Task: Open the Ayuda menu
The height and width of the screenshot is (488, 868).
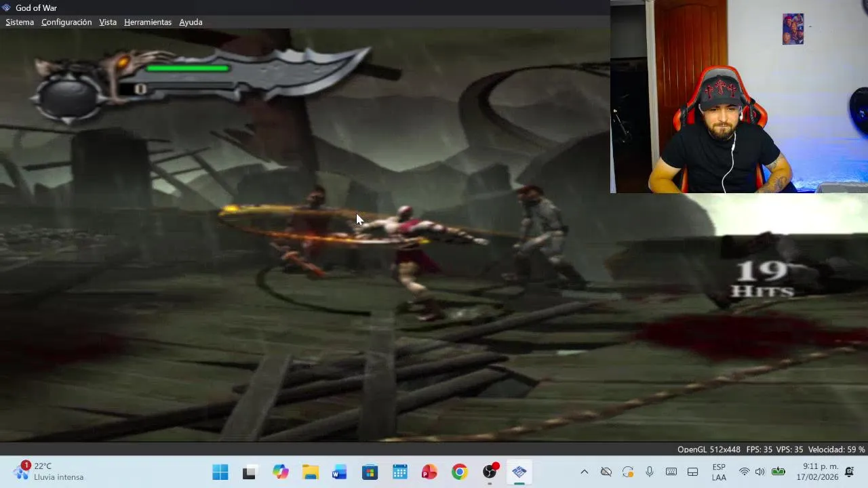Action: pos(191,22)
